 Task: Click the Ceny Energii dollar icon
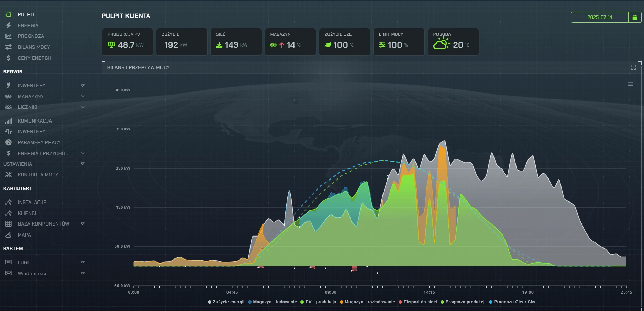point(9,58)
